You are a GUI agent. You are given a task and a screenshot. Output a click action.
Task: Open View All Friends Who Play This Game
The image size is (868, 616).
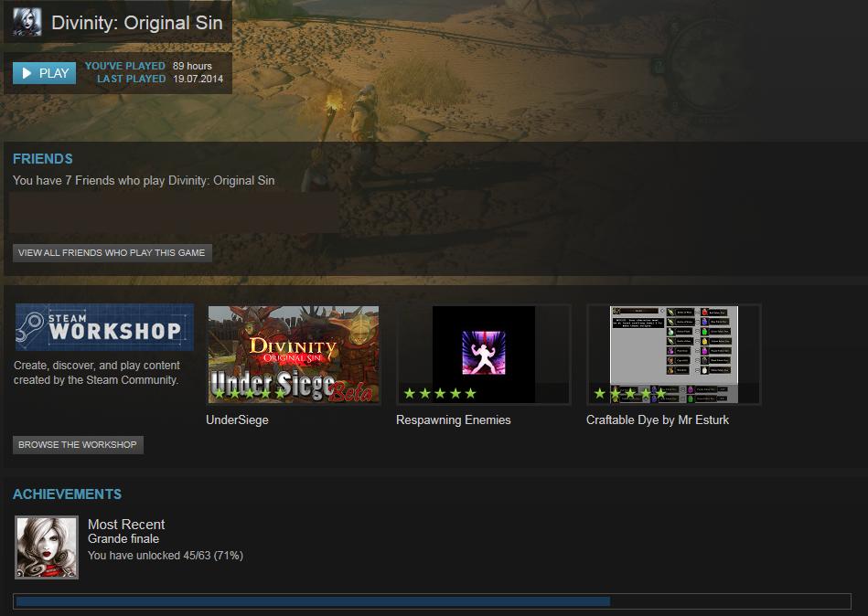(x=112, y=252)
